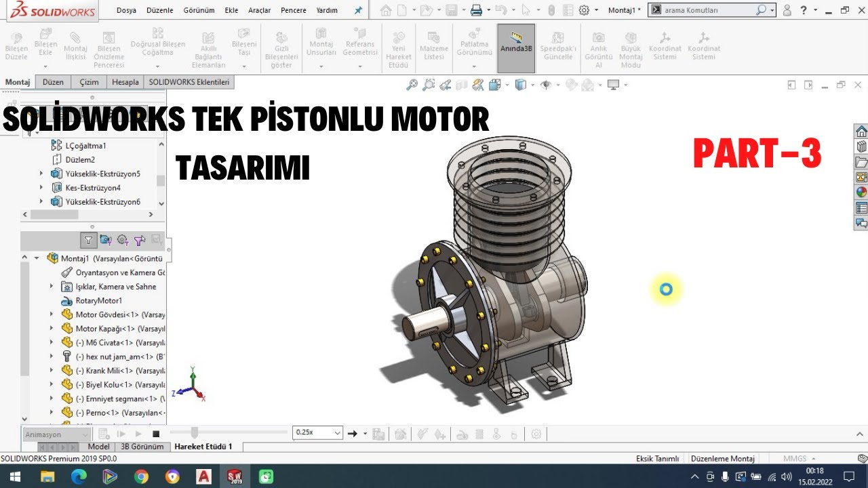The image size is (868, 488).
Task: Click the Zoom to Area icon
Action: 429,85
